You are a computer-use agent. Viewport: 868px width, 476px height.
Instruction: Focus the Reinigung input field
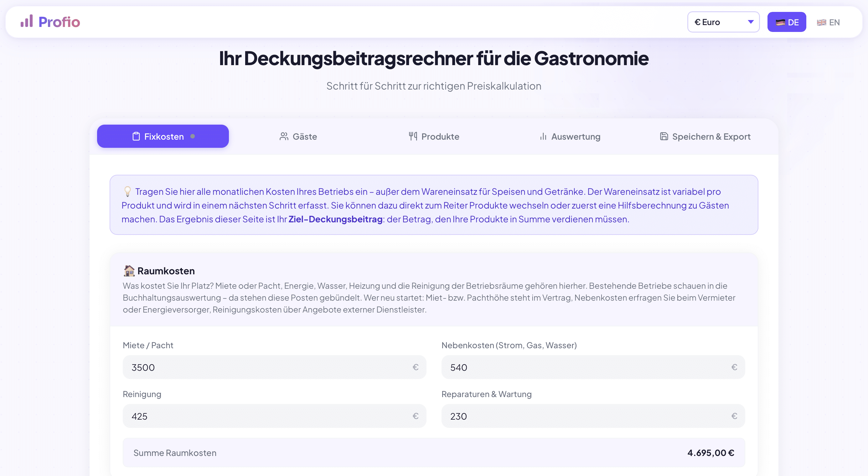coord(274,416)
